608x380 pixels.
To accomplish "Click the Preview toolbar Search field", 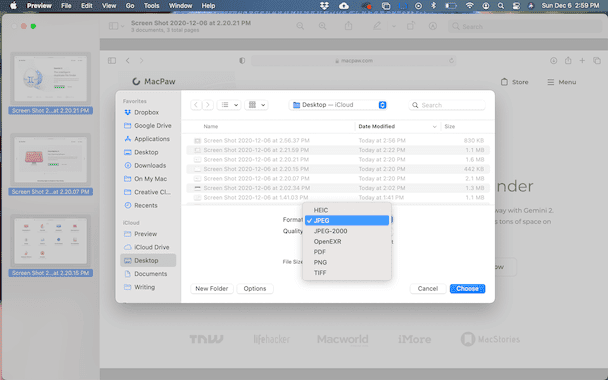I will [525, 26].
